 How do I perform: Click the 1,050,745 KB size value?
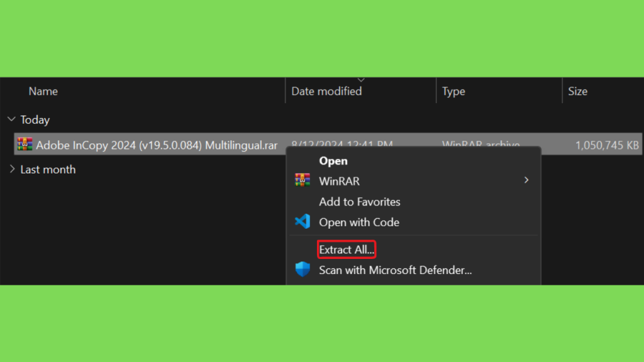click(607, 145)
